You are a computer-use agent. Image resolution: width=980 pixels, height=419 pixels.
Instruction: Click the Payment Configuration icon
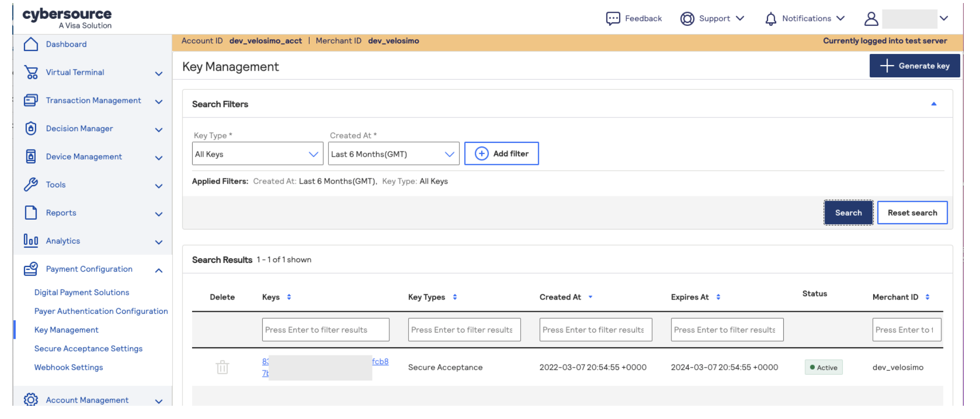tap(31, 269)
